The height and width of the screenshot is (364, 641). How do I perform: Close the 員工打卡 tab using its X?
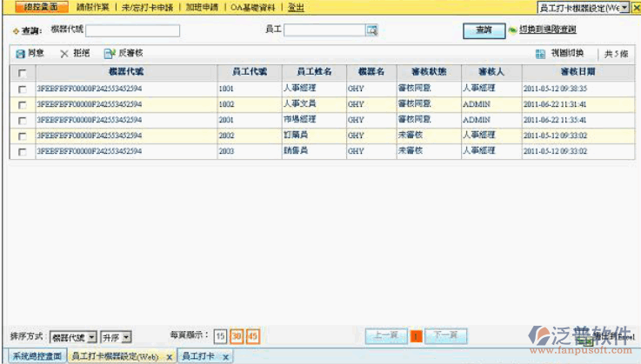[x=226, y=357]
